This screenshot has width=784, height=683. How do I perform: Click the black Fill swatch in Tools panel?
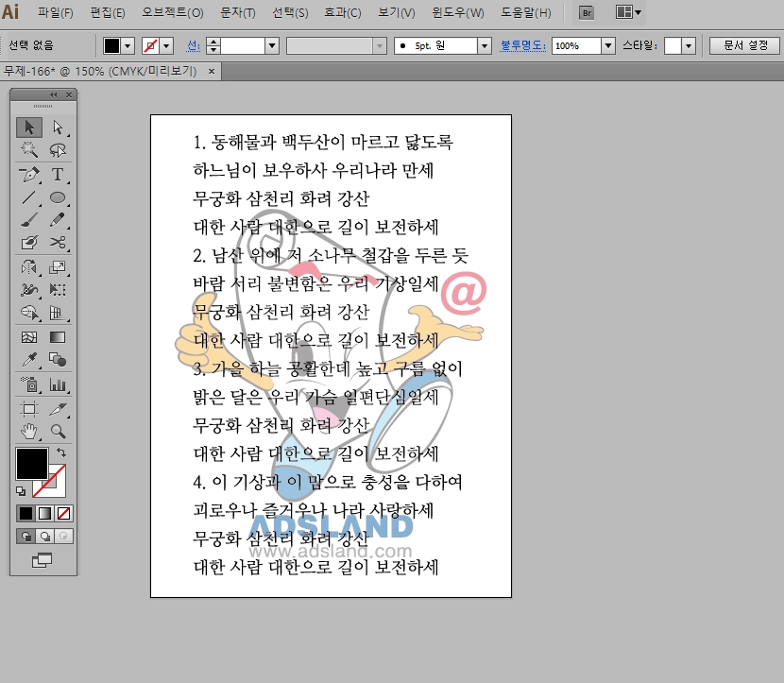coord(32,464)
